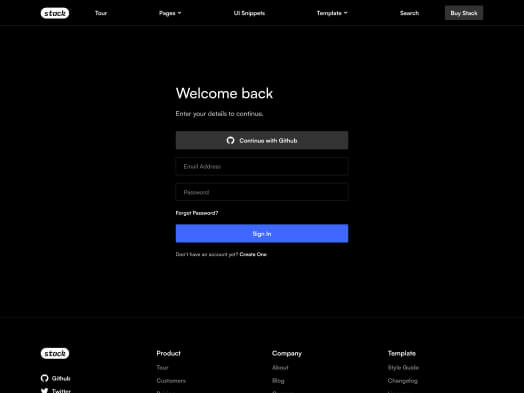
Task: Open the Customers link in the footer
Action: 171,381
